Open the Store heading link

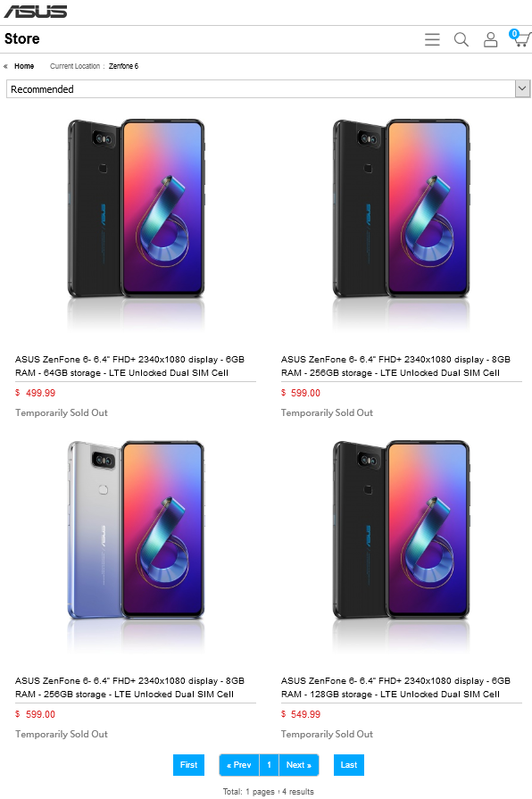(x=22, y=38)
